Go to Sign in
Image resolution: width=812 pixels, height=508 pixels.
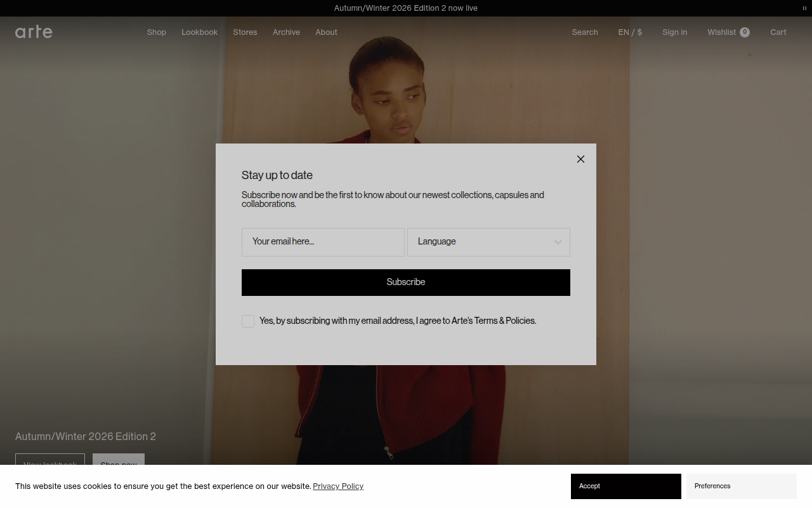(674, 32)
